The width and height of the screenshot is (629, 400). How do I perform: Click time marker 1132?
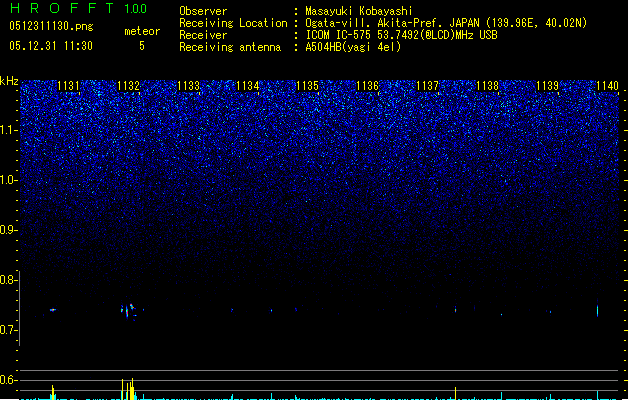click(x=128, y=86)
